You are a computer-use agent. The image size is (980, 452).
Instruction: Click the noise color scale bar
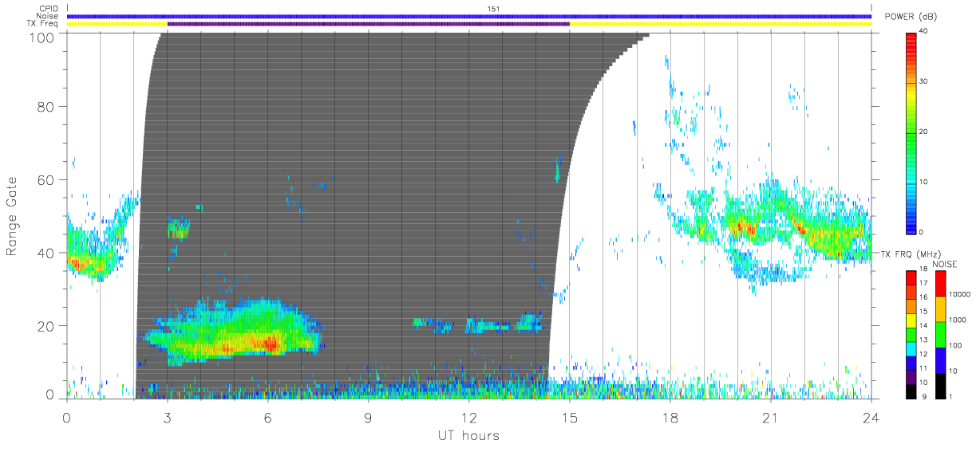tap(940, 334)
